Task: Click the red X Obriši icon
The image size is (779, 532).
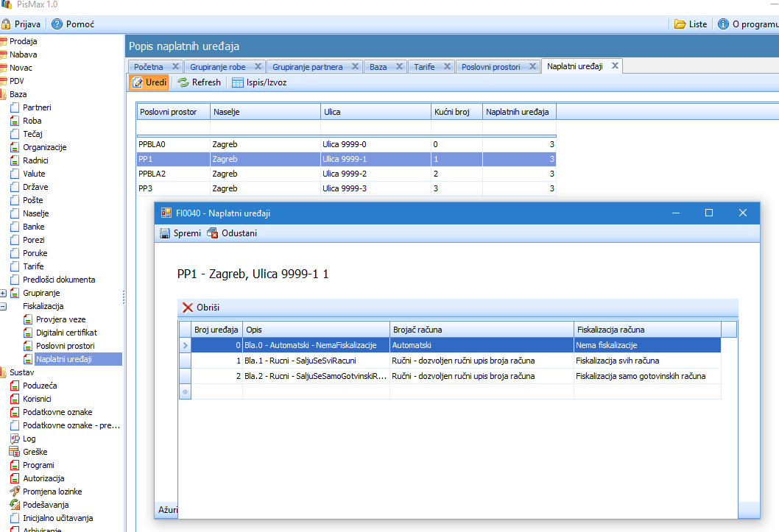Action: coord(188,308)
